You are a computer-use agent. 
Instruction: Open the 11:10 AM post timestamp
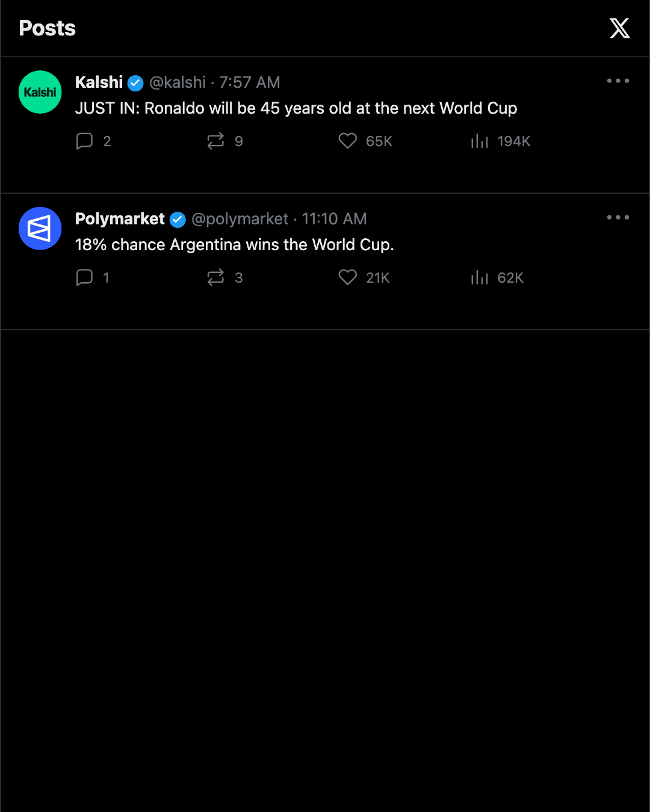coord(334,219)
